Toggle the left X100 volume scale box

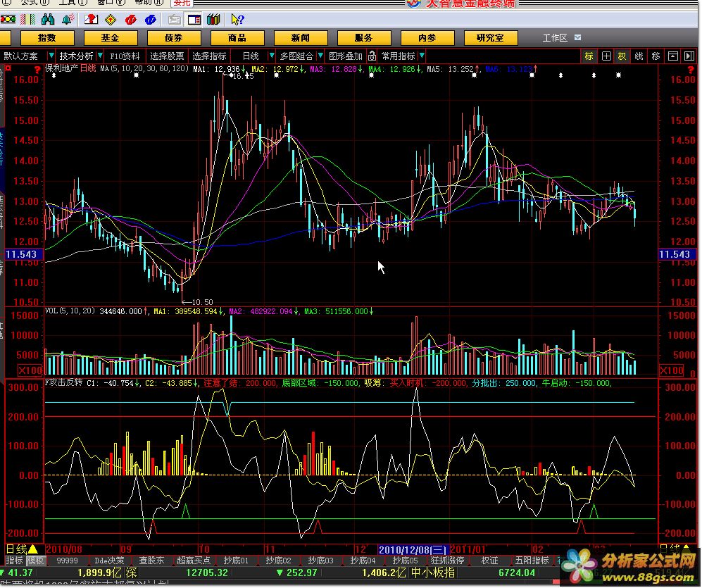(30, 370)
